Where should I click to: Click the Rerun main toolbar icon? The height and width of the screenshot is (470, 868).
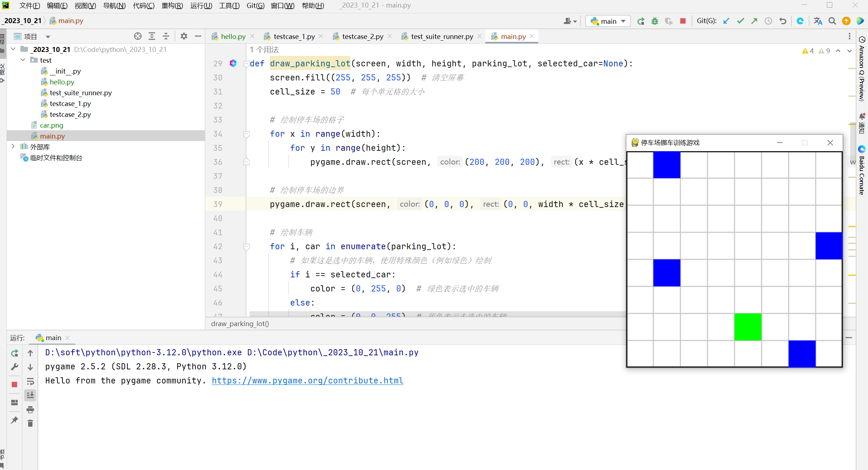tap(641, 21)
